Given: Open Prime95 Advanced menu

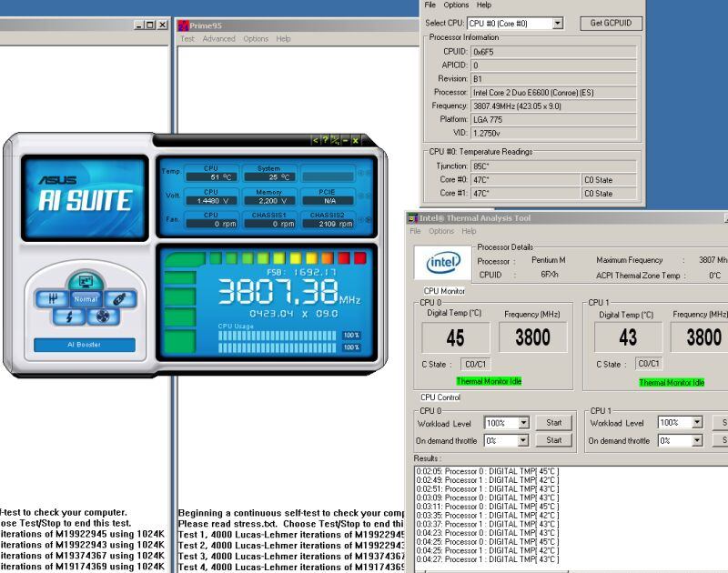Looking at the screenshot, I should pyautogui.click(x=218, y=39).
